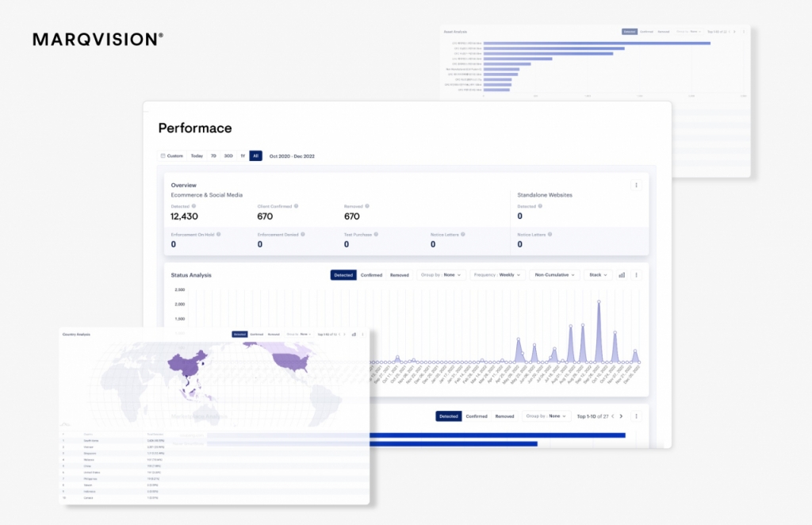This screenshot has width=812, height=525.
Task: Click info icon next to Ecommerce Notice Letters
Action: 463,235
